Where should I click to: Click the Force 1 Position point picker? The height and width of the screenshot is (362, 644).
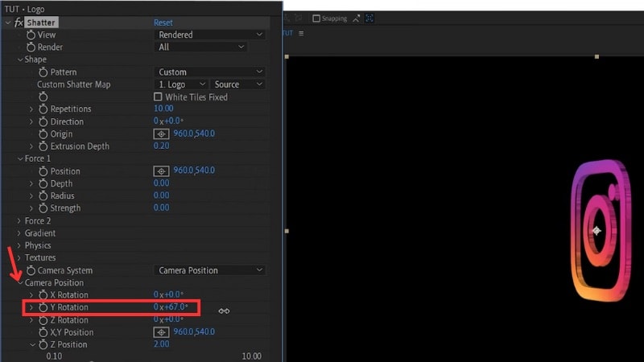pyautogui.click(x=161, y=171)
